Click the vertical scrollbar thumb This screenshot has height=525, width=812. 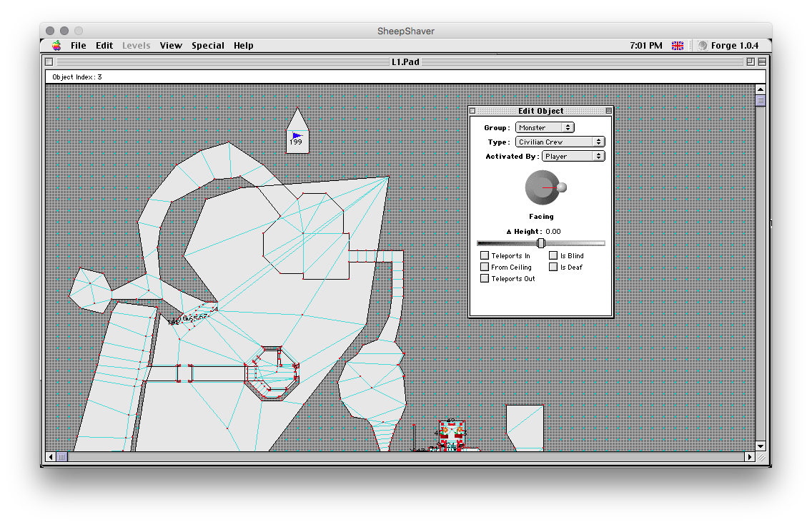coord(761,100)
